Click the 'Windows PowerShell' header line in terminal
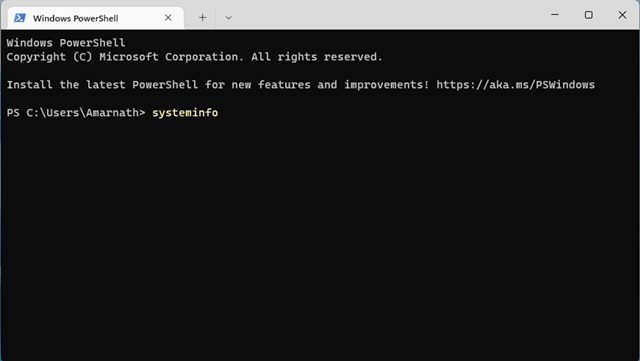Image resolution: width=640 pixels, height=361 pixels. [x=66, y=42]
